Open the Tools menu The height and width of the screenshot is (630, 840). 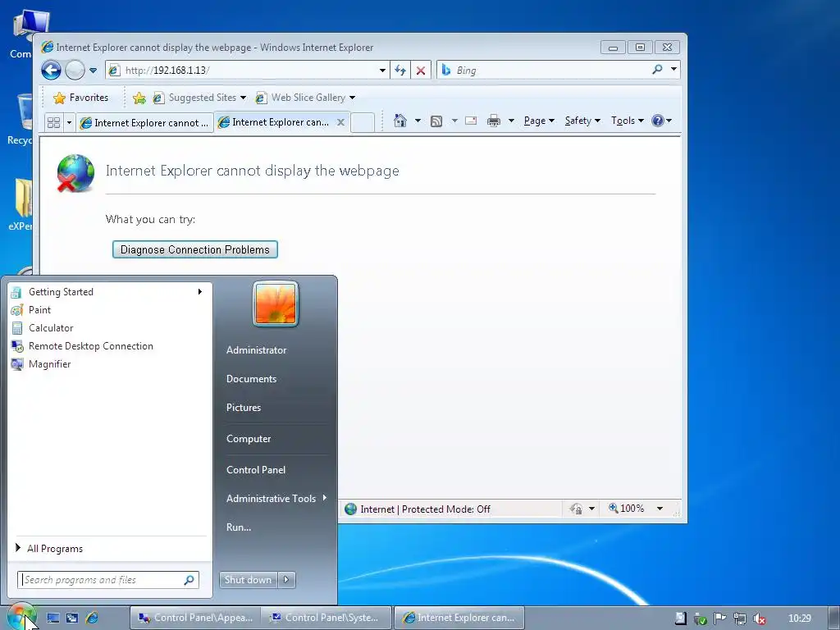coord(628,121)
